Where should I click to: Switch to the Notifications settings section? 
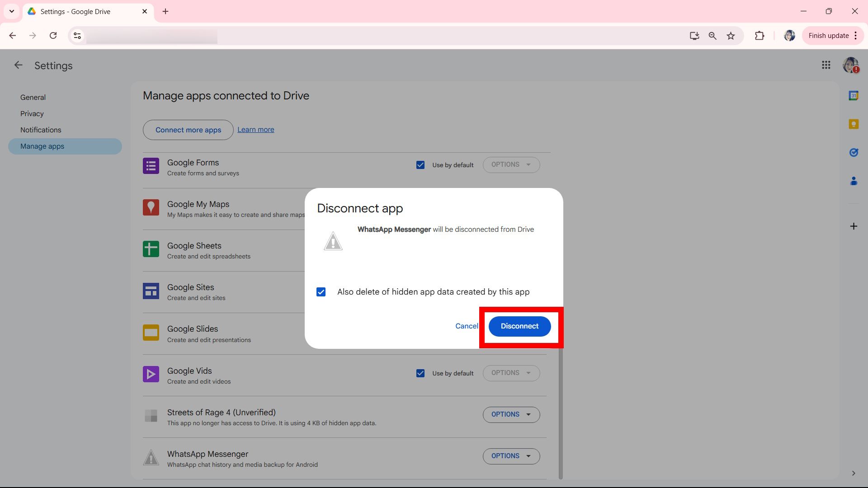(x=41, y=130)
